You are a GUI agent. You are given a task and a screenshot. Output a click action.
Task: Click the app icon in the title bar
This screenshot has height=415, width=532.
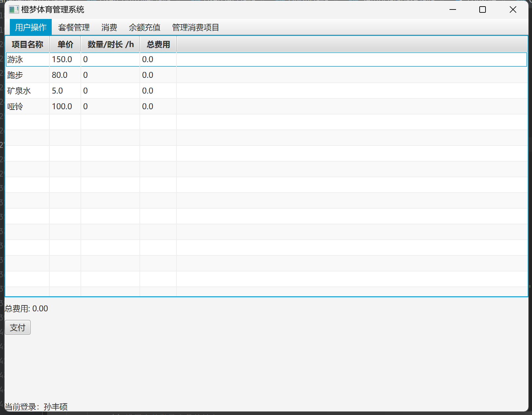coord(14,10)
